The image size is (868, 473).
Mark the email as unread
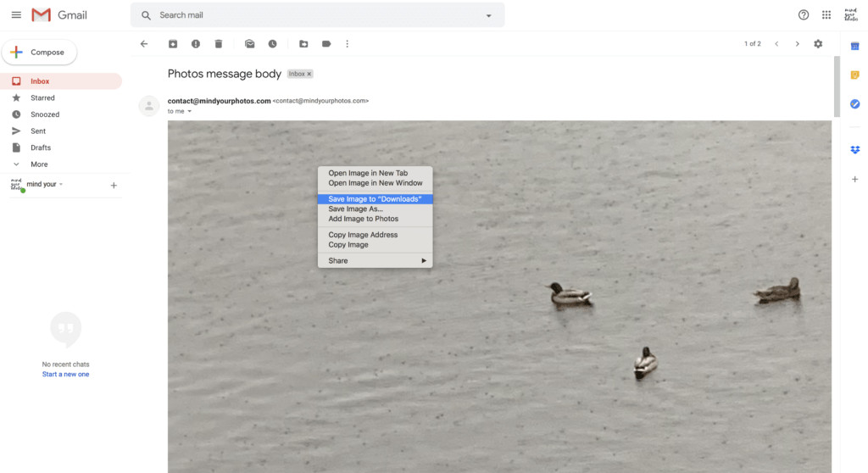point(250,44)
